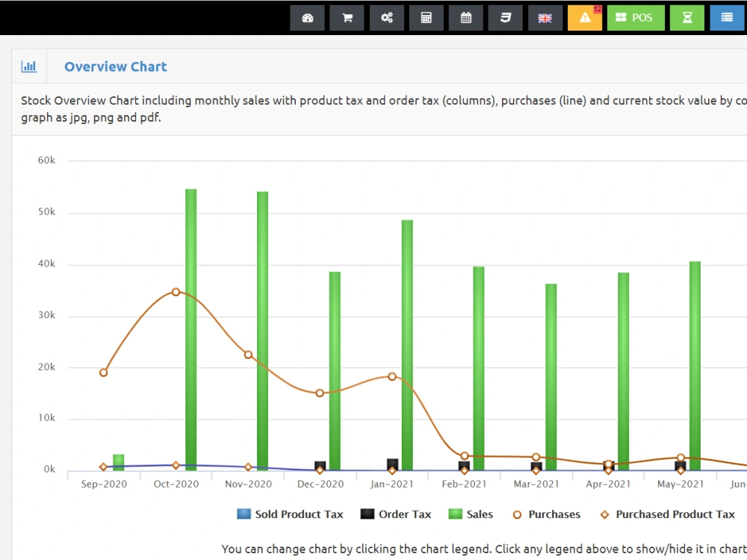Open the yellow alerts warning button
The image size is (747, 560).
(x=585, y=18)
